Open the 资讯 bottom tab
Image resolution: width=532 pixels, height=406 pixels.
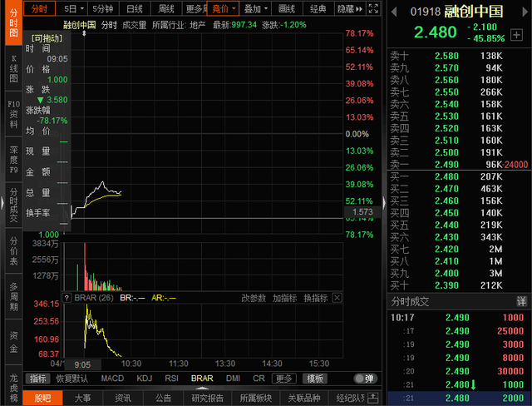pyautogui.click(x=123, y=398)
